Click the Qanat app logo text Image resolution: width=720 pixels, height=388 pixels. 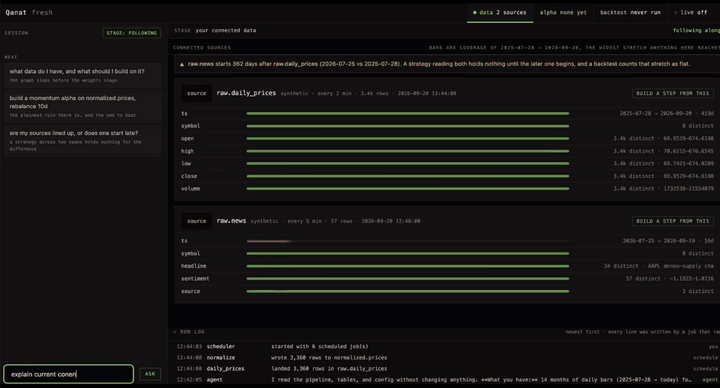(x=16, y=12)
